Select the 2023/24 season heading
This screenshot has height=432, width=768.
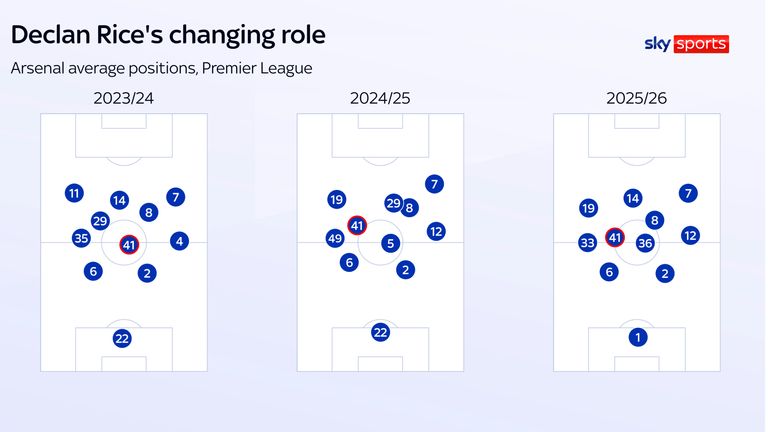coord(123,98)
